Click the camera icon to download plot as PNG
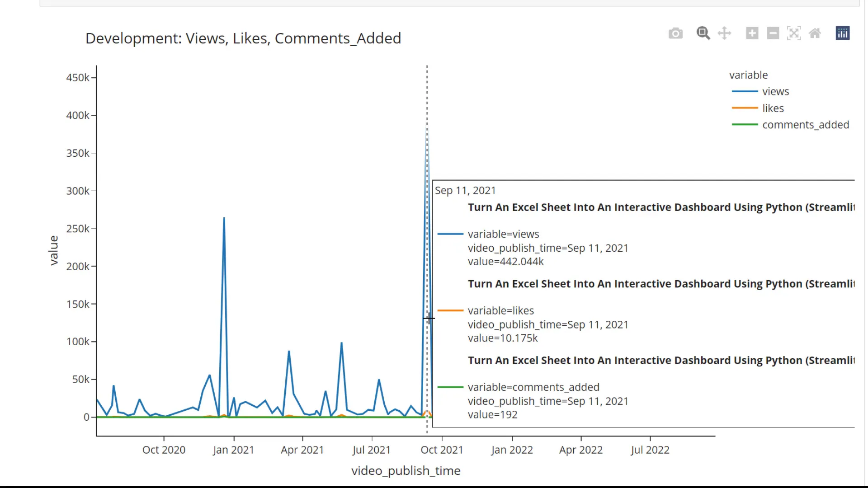The height and width of the screenshot is (488, 868). [x=675, y=33]
